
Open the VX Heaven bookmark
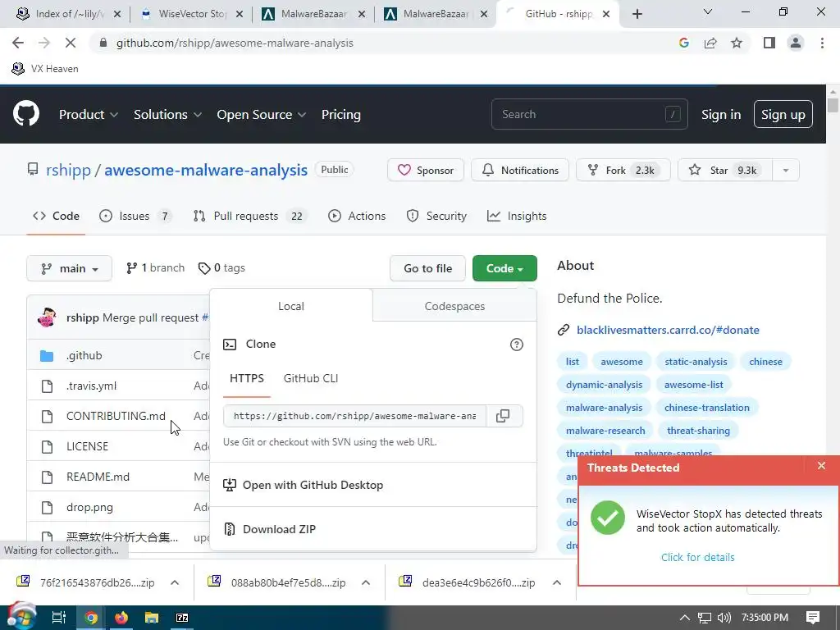point(45,69)
